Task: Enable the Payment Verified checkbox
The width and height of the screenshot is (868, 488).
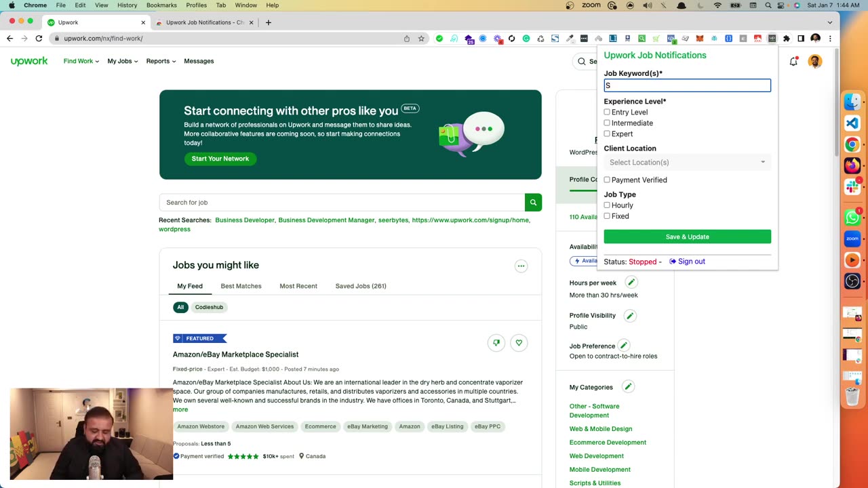Action: 607,180
